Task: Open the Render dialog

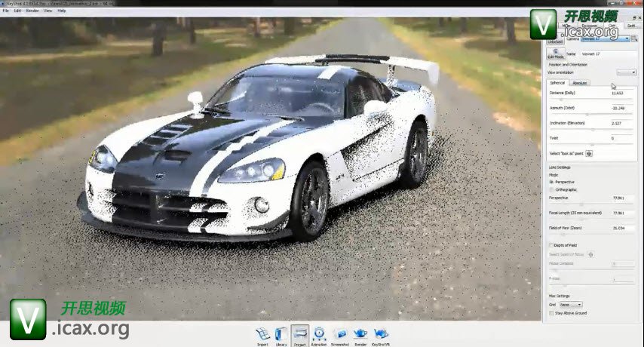Action: coord(360,336)
